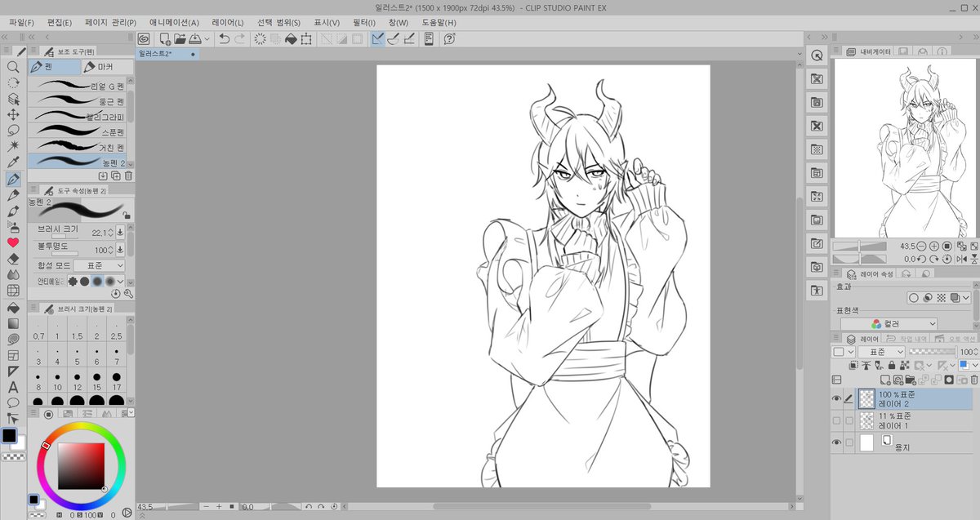Select the 스푼펜 brush
Image resolution: width=980 pixels, height=520 pixels.
click(77, 131)
